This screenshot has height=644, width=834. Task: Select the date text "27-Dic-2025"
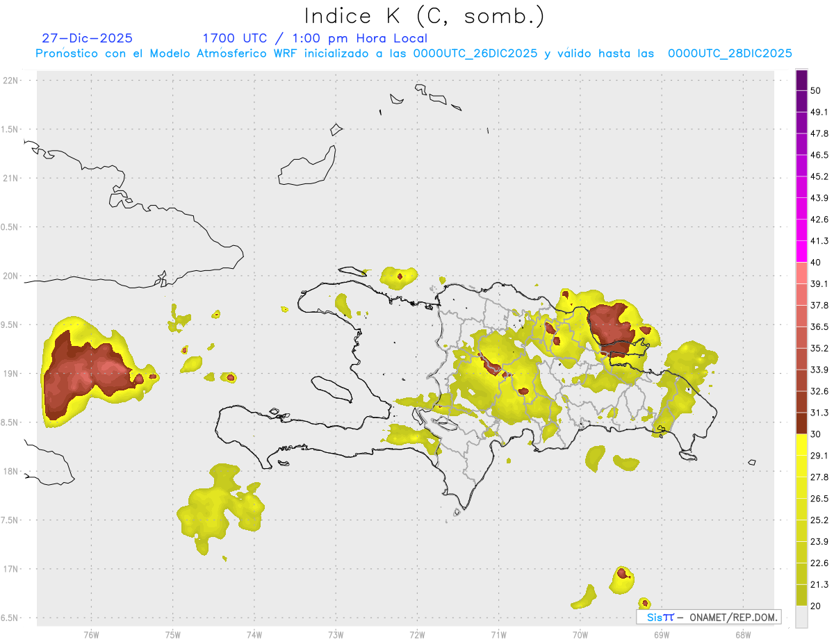click(x=87, y=38)
